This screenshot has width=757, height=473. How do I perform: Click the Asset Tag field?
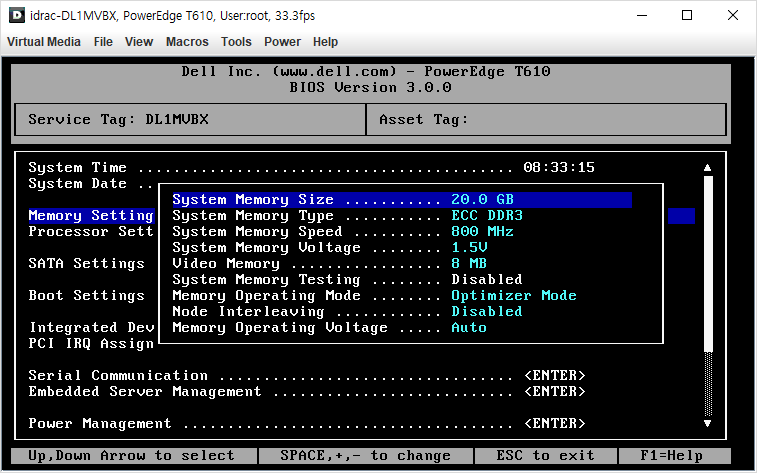coord(546,119)
